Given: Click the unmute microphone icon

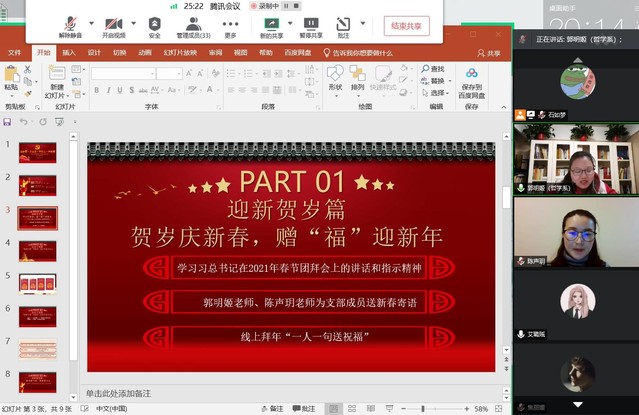Looking at the screenshot, I should tap(70, 23).
